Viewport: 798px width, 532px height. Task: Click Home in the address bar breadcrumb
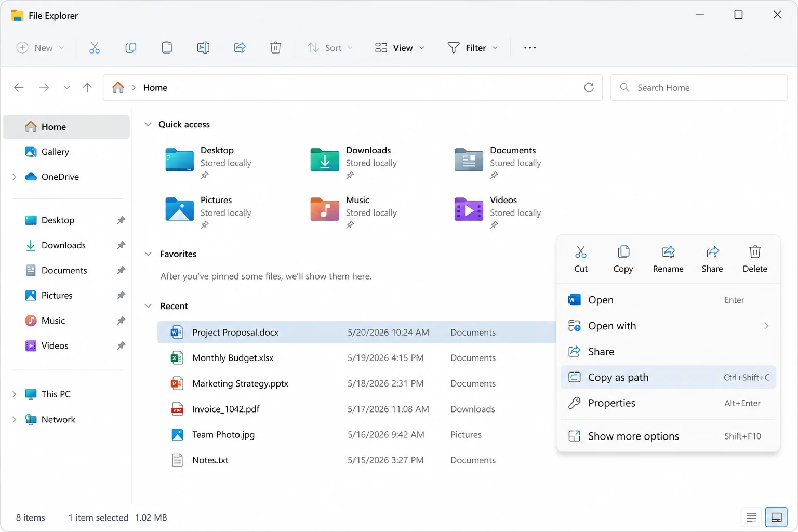pos(155,88)
